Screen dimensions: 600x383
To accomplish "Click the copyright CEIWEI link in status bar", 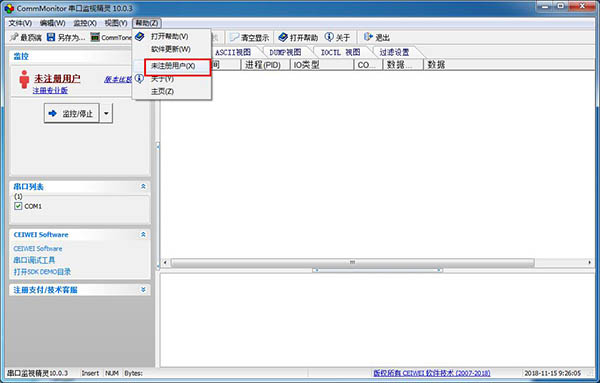I will pos(432,373).
